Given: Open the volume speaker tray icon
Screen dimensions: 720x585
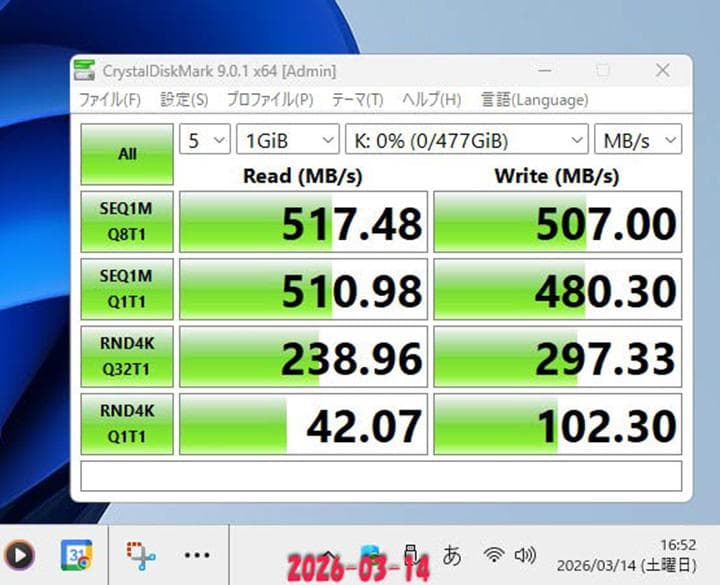Looking at the screenshot, I should pyautogui.click(x=525, y=555).
